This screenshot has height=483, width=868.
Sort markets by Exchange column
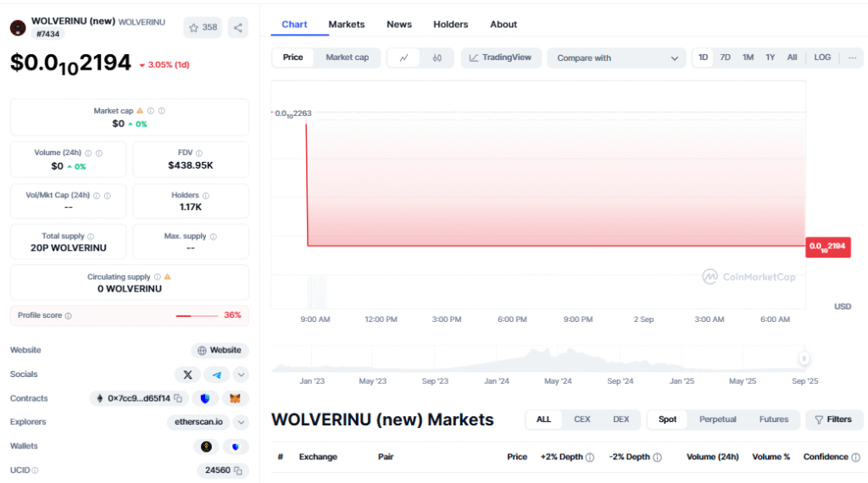[x=318, y=457]
